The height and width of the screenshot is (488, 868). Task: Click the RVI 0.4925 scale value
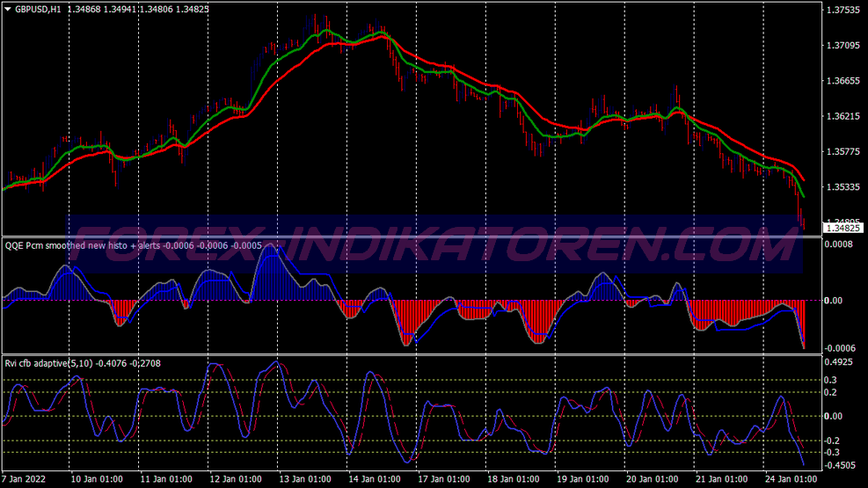pos(838,362)
